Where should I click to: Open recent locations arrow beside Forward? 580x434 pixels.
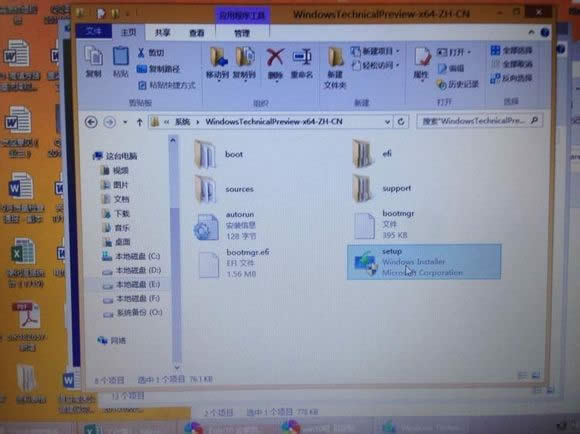click(x=125, y=122)
